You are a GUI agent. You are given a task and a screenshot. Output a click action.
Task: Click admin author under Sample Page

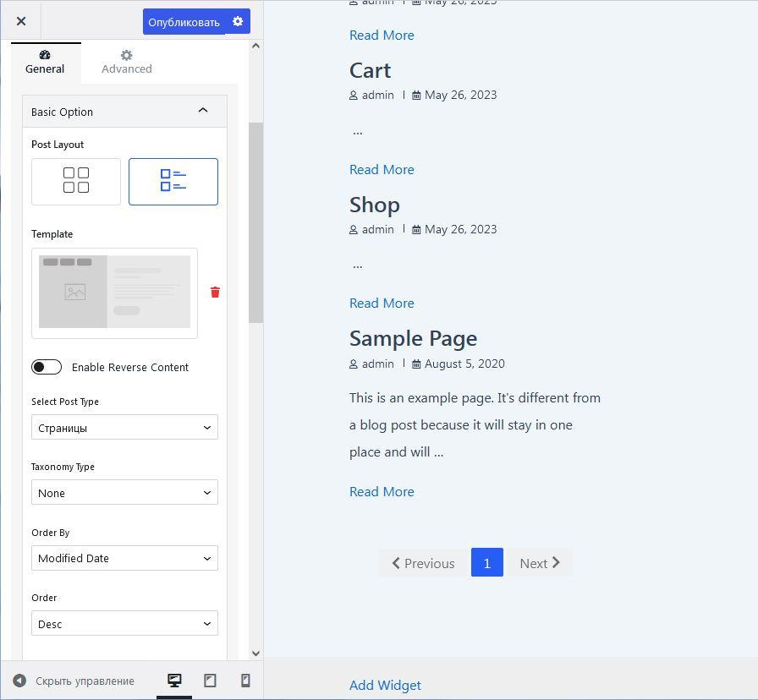coord(378,364)
